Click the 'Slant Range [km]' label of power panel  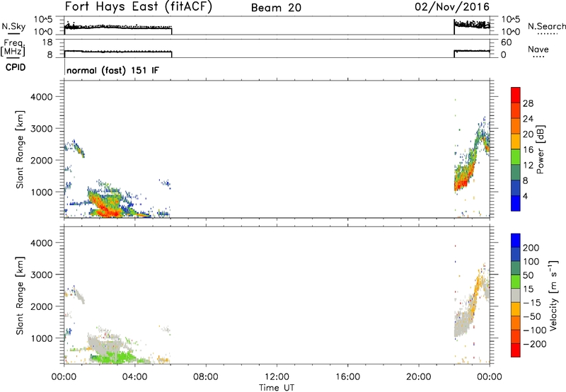point(20,149)
